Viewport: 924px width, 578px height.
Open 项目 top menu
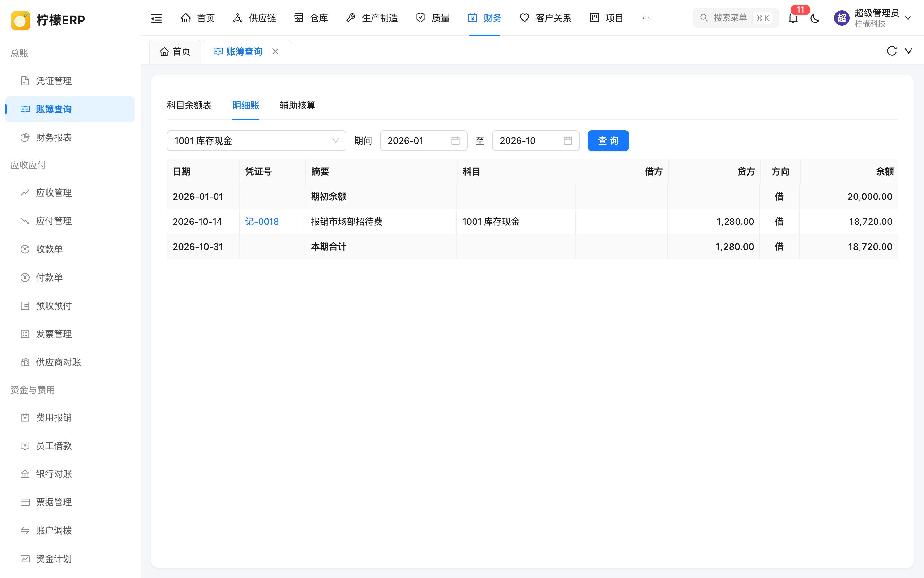606,18
